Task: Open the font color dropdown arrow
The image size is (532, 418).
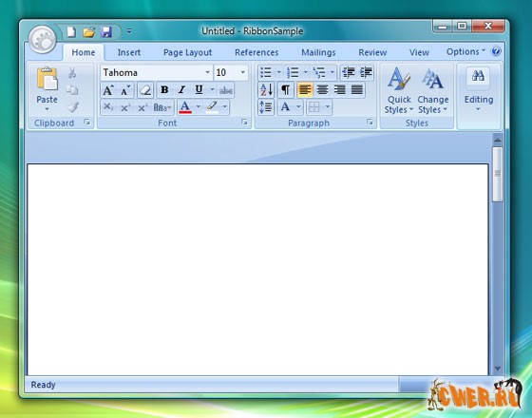Action: click(x=199, y=107)
